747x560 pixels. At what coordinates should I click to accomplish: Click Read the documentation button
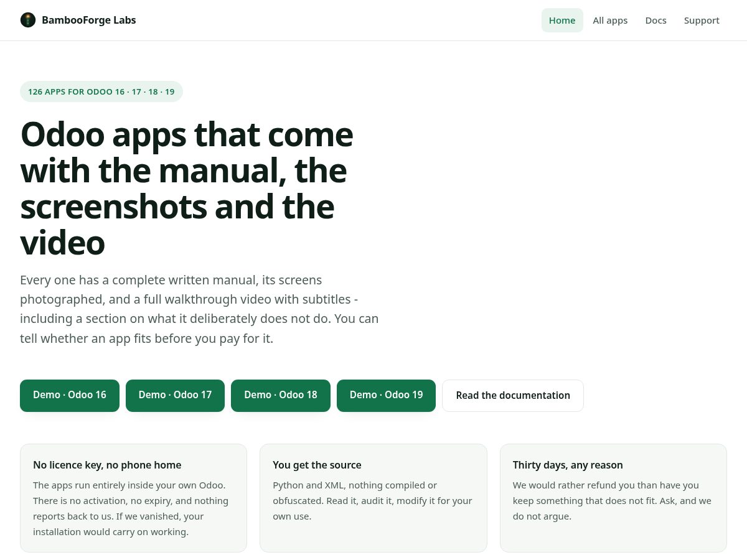pyautogui.click(x=513, y=395)
